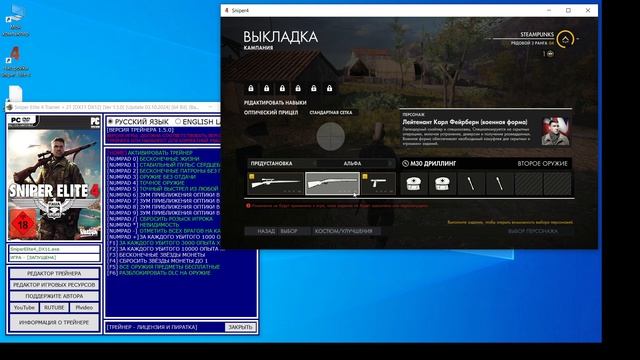The image size is (640, 360).
Task: Click the ВЫКЛАДКА screen title
Action: coord(280,37)
